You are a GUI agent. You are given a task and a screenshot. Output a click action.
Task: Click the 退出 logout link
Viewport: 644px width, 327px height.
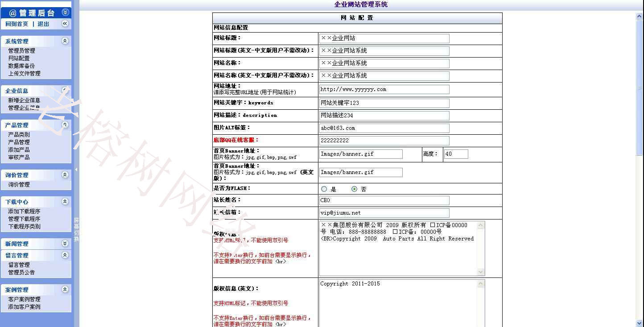pyautogui.click(x=43, y=24)
